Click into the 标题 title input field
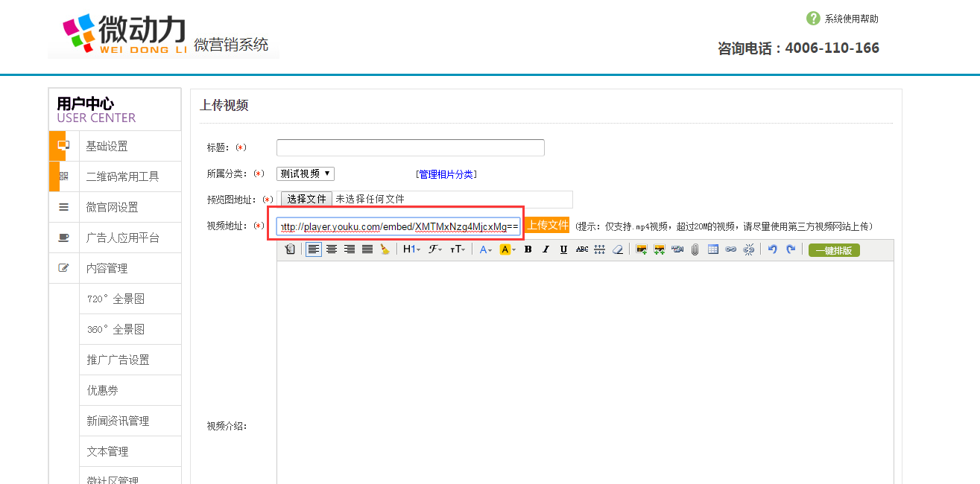 (x=410, y=147)
